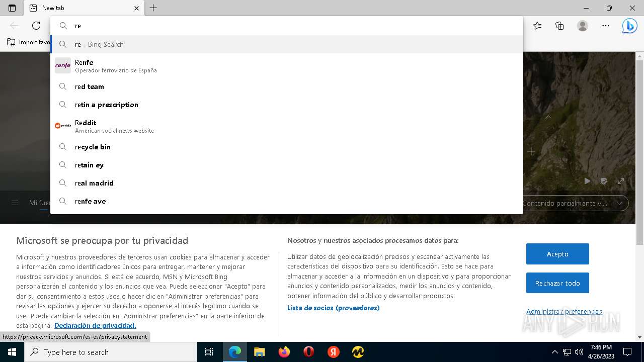Open File Explorer from taskbar
This screenshot has width=644, height=362.
click(260, 352)
